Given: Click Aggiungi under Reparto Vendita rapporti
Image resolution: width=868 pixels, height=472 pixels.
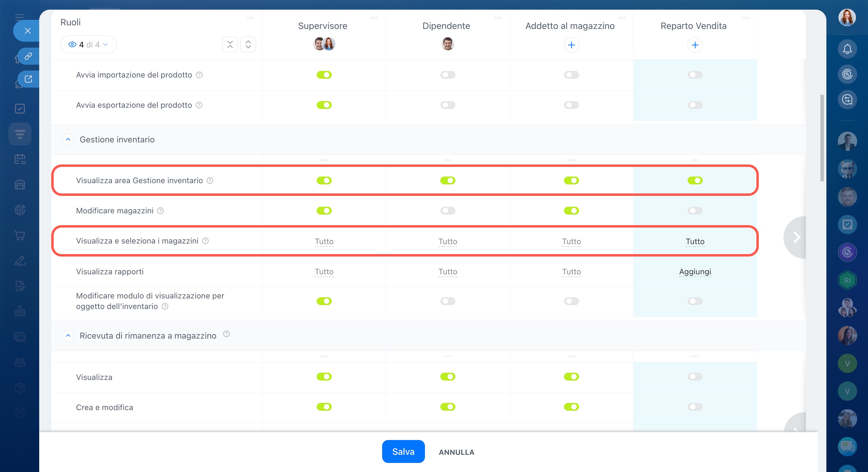Looking at the screenshot, I should tap(695, 272).
